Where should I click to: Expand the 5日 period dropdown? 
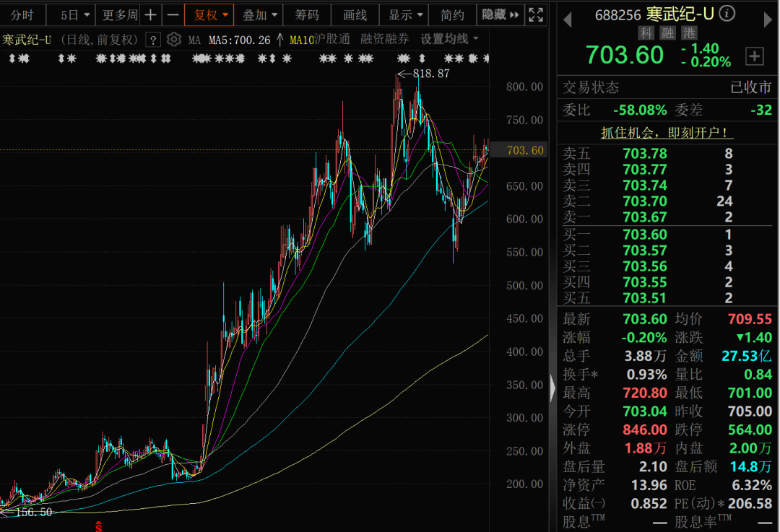pos(75,14)
